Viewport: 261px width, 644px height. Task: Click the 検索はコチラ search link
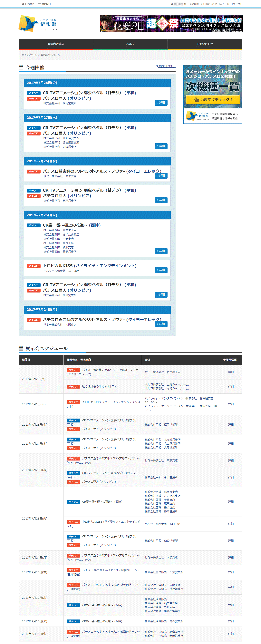point(166,66)
